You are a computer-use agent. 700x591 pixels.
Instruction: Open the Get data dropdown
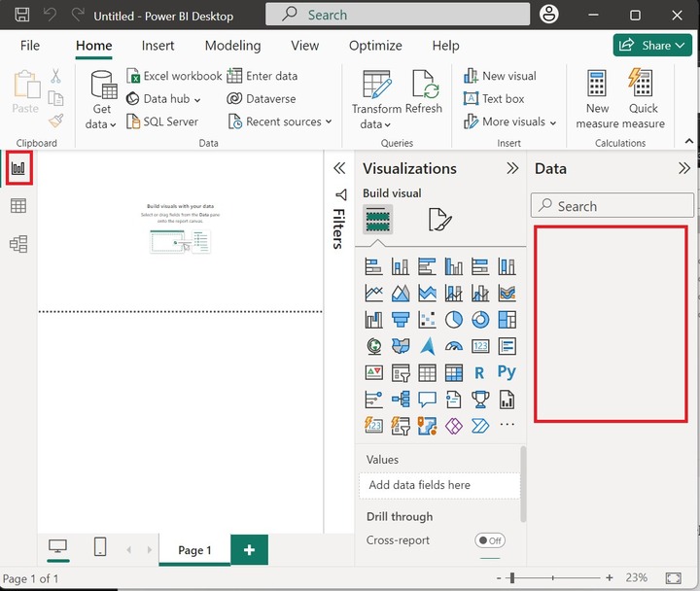point(101,116)
